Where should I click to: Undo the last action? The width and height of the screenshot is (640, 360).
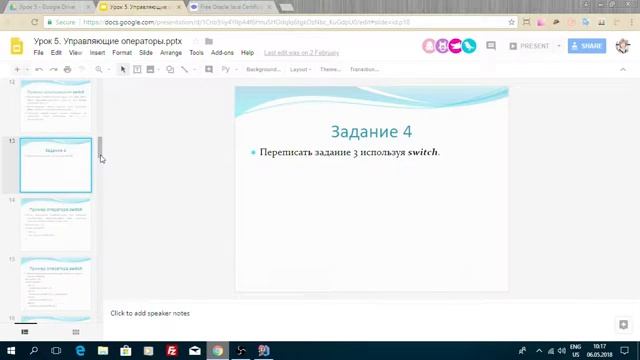(x=39, y=69)
